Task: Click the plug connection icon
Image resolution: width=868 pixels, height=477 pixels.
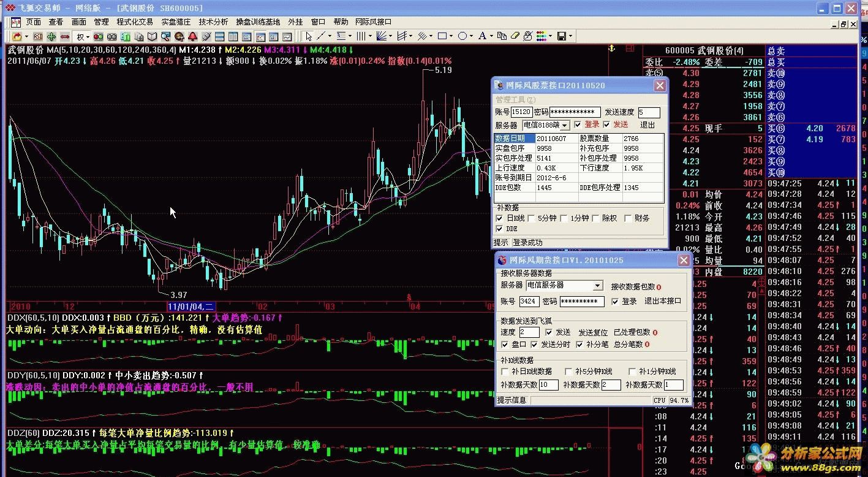Action: point(206,37)
